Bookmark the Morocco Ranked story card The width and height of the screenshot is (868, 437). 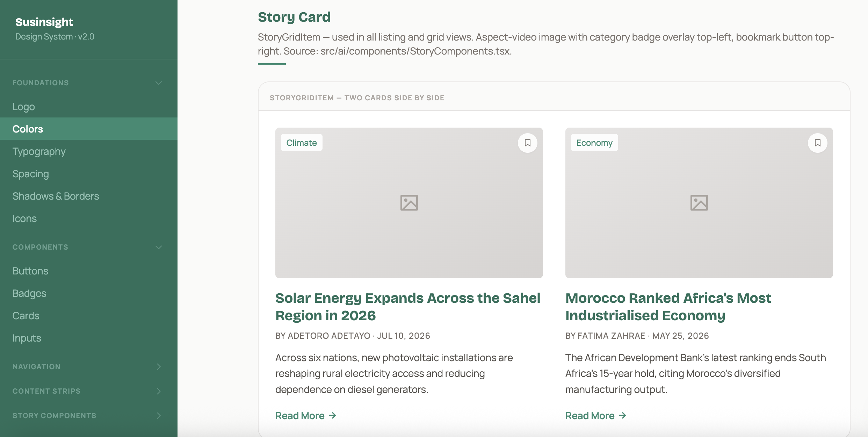coord(817,143)
